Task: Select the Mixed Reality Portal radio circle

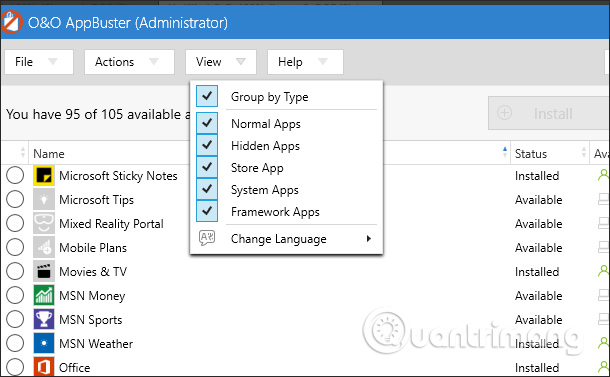Action: click(x=15, y=223)
